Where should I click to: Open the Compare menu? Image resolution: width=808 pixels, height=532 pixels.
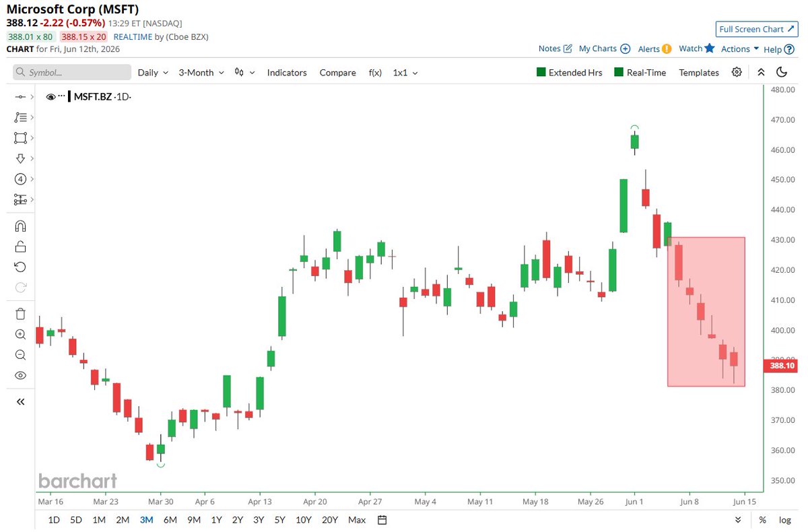pyautogui.click(x=338, y=73)
